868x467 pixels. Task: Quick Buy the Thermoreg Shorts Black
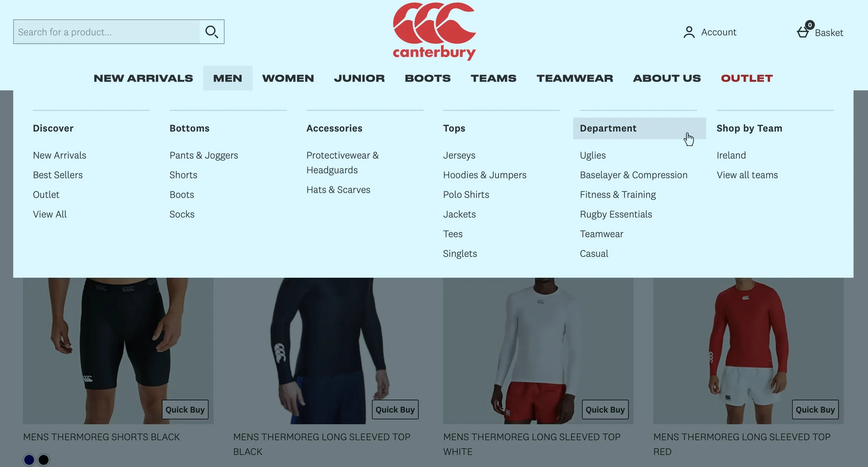[x=185, y=410]
